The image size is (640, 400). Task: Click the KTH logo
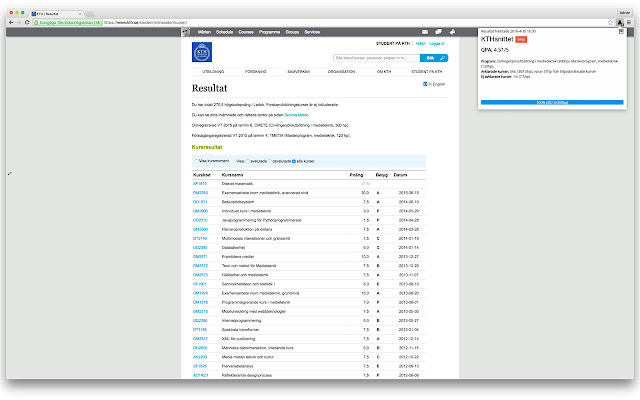pos(202,52)
